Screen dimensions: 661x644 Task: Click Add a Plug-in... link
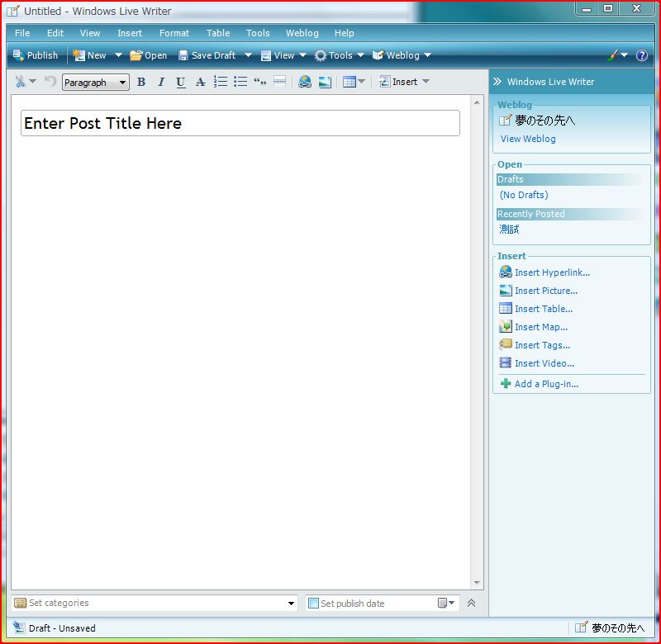[546, 384]
